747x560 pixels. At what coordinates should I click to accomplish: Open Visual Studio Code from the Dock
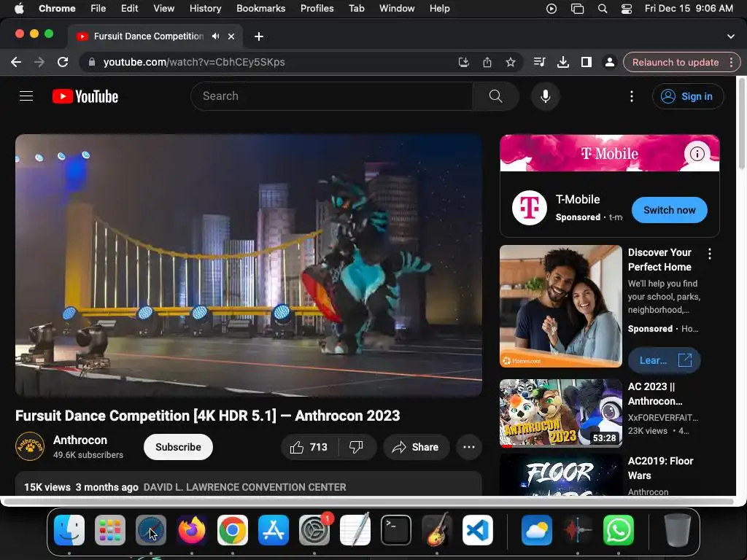click(x=478, y=530)
